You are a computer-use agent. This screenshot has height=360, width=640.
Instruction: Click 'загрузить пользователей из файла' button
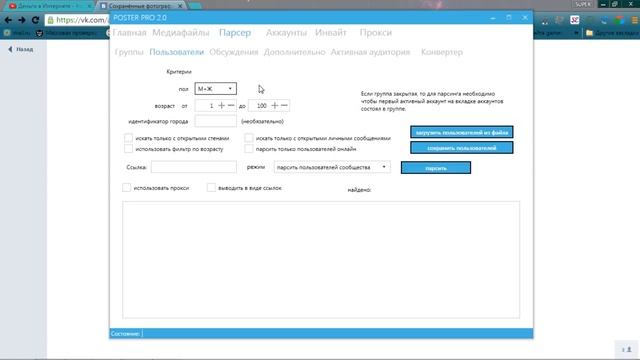(x=462, y=132)
